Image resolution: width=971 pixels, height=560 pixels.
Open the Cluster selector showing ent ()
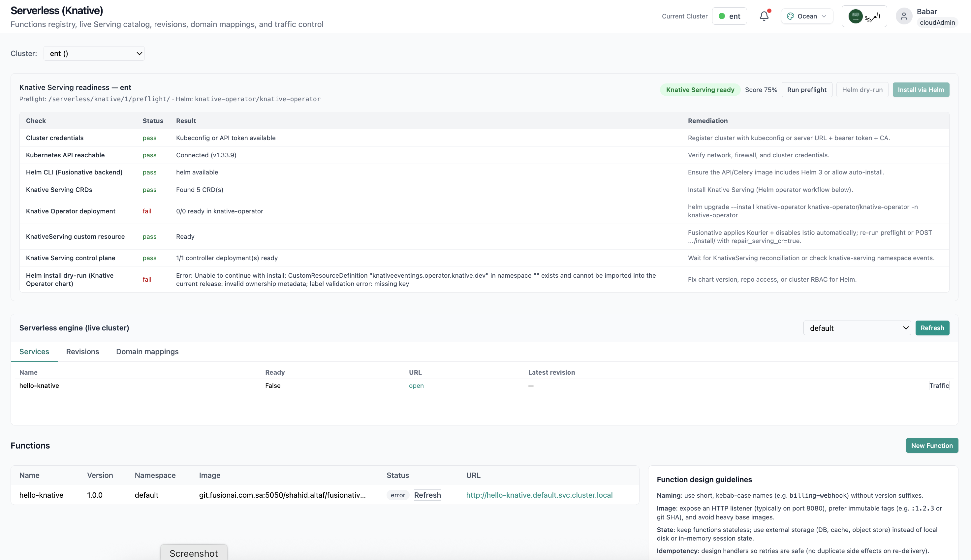point(94,53)
